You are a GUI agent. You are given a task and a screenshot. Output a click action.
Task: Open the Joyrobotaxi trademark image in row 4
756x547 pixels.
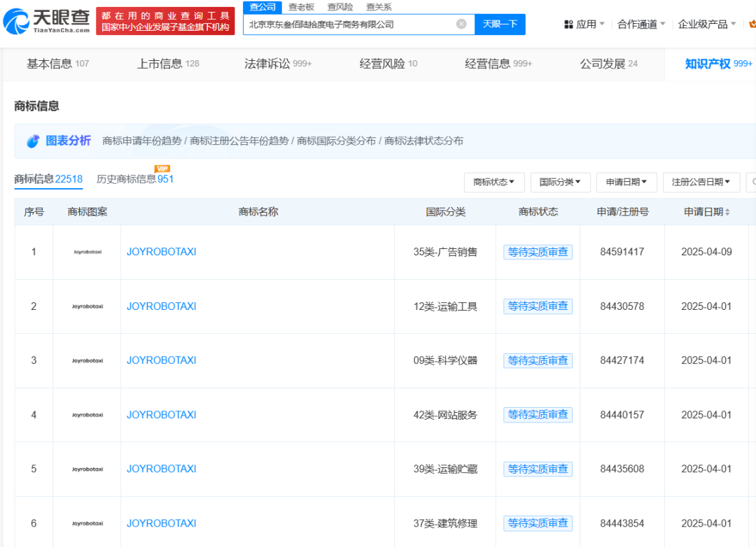(x=87, y=415)
